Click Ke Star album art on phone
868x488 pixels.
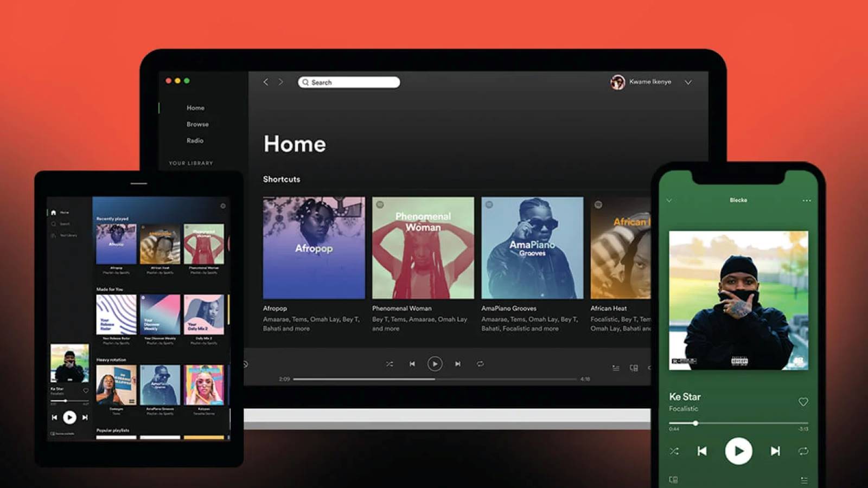pos(738,300)
